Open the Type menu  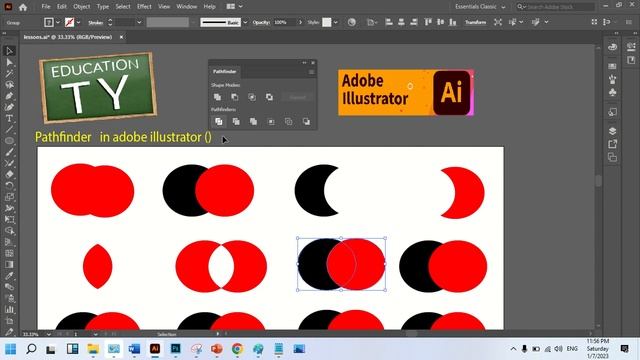coord(102,7)
